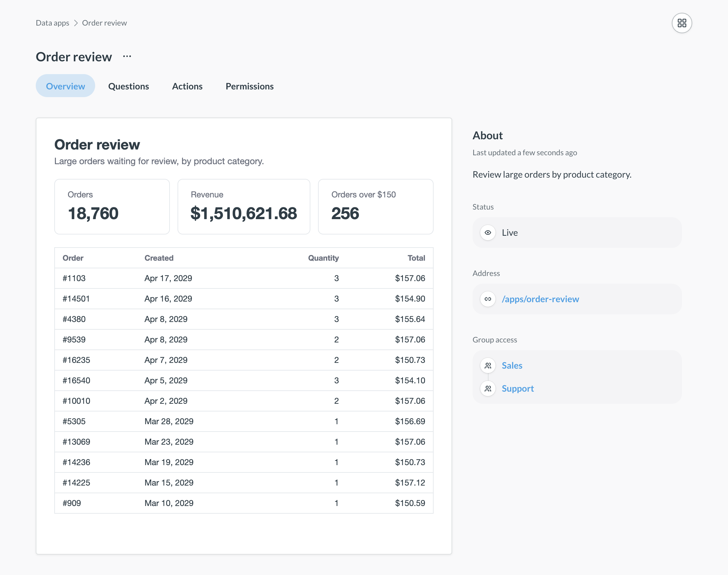
Task: Click the Orders 18,760 summary card
Action: tap(112, 207)
